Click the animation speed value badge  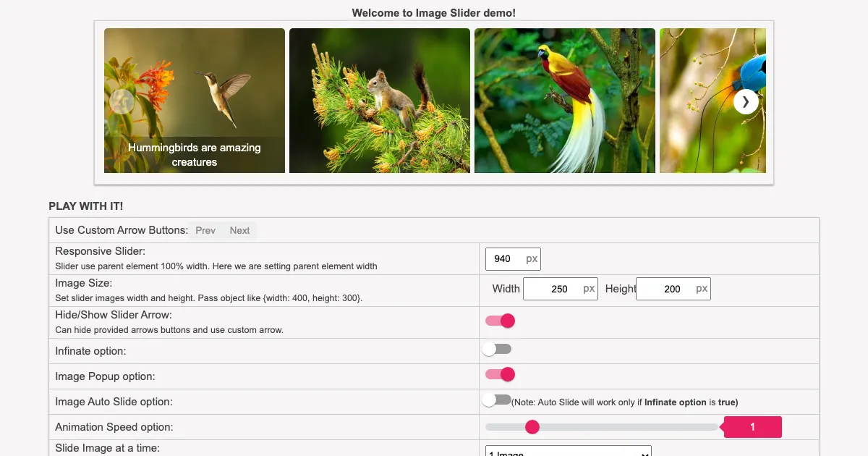(x=752, y=427)
